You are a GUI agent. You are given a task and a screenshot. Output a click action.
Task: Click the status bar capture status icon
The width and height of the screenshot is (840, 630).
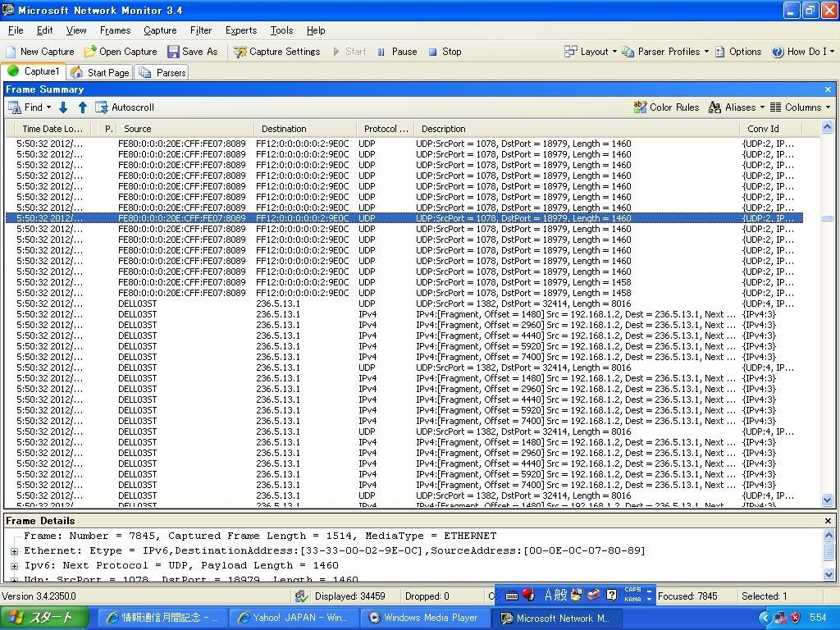tap(302, 596)
